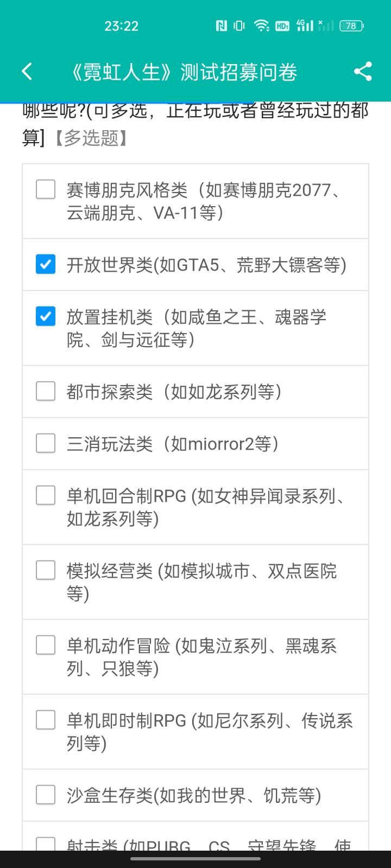Image resolution: width=391 pixels, height=868 pixels.
Task: Tap the Wi-Fi status icon
Action: 262,25
